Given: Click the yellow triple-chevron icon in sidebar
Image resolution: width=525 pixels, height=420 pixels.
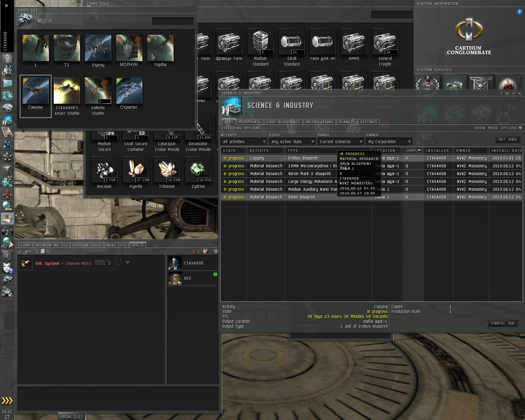Looking at the screenshot, I should [7, 401].
